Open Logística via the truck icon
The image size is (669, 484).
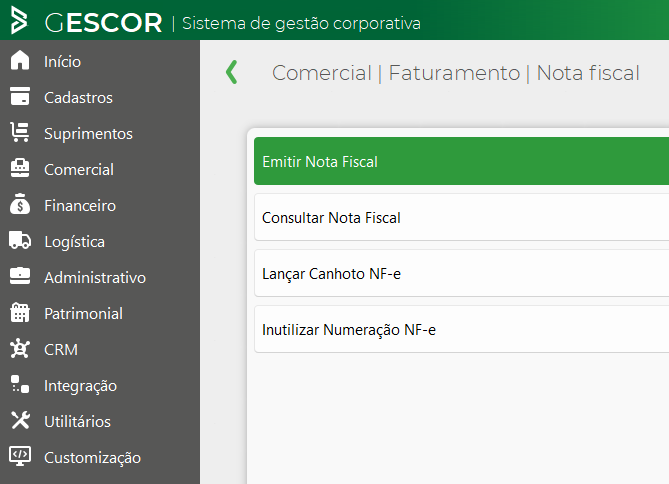[19, 241]
